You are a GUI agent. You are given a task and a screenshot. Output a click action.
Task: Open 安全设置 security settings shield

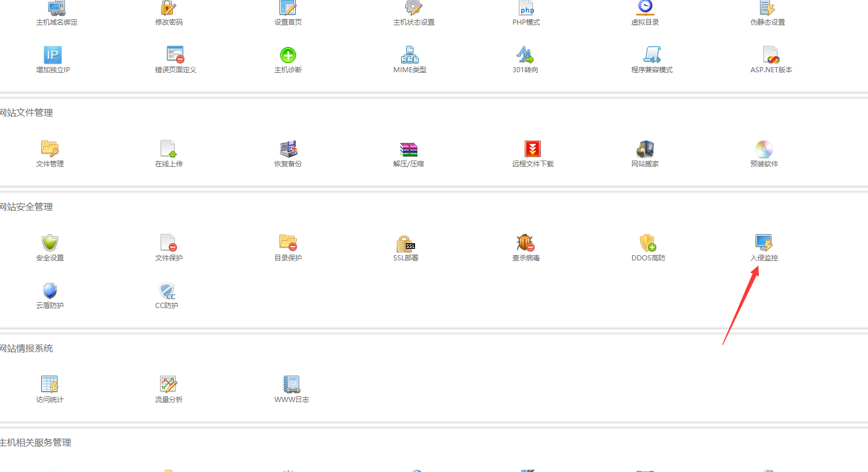(x=50, y=243)
